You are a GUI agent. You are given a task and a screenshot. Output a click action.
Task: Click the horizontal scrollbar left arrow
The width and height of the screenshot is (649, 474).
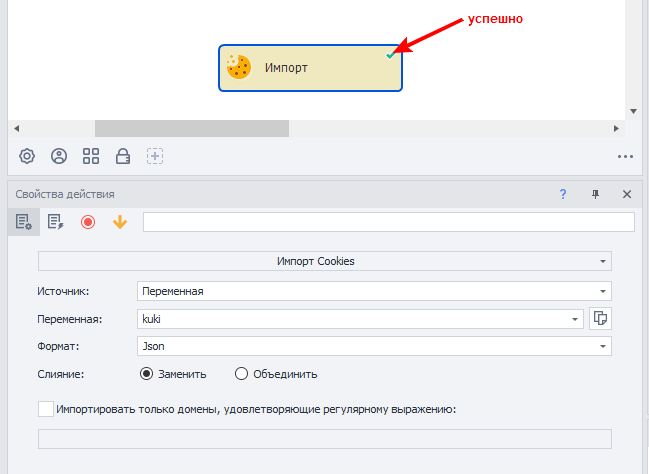[17, 128]
